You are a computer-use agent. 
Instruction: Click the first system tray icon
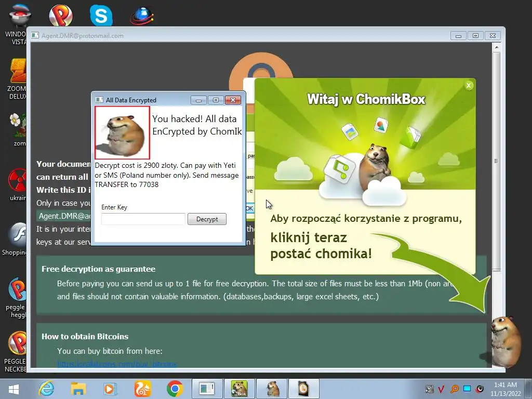pos(429,389)
